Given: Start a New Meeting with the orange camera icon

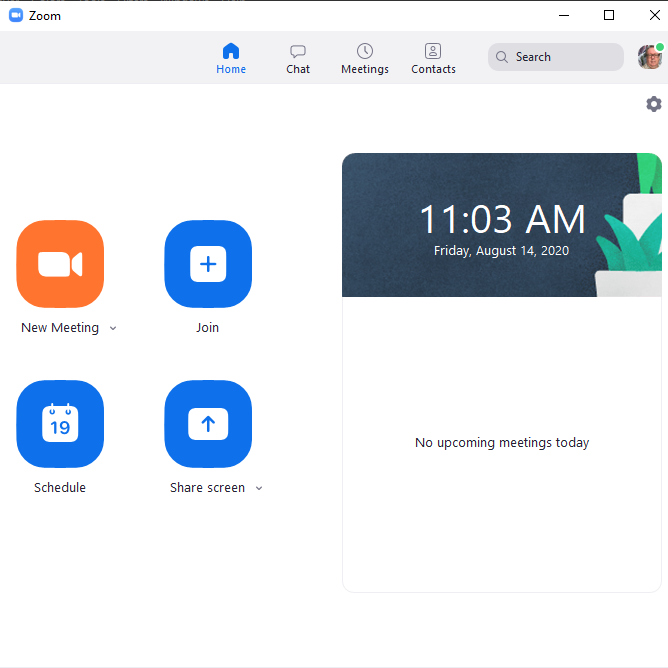Looking at the screenshot, I should click(60, 264).
